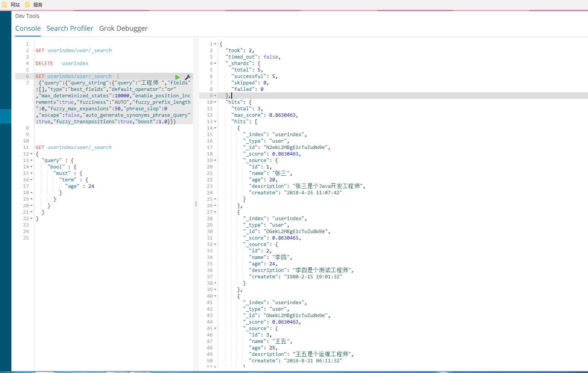Collapse the "term" block at line 16
The height and width of the screenshot is (373, 588).
[x=31, y=180]
